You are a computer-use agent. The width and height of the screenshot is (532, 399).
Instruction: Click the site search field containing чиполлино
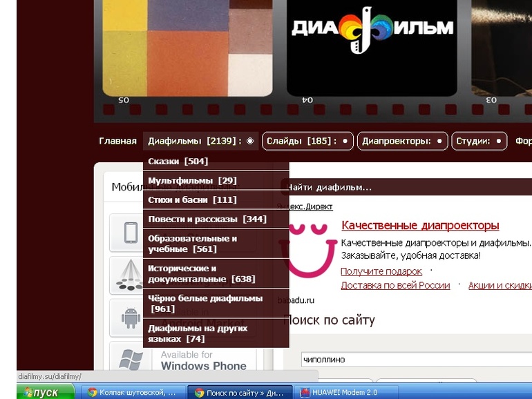pyautogui.click(x=417, y=360)
